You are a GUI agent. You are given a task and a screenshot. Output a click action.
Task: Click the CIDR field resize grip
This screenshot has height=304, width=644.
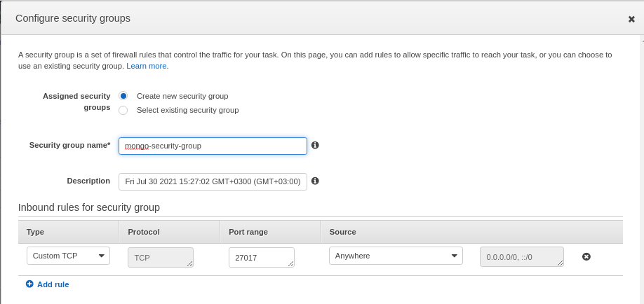(561, 263)
